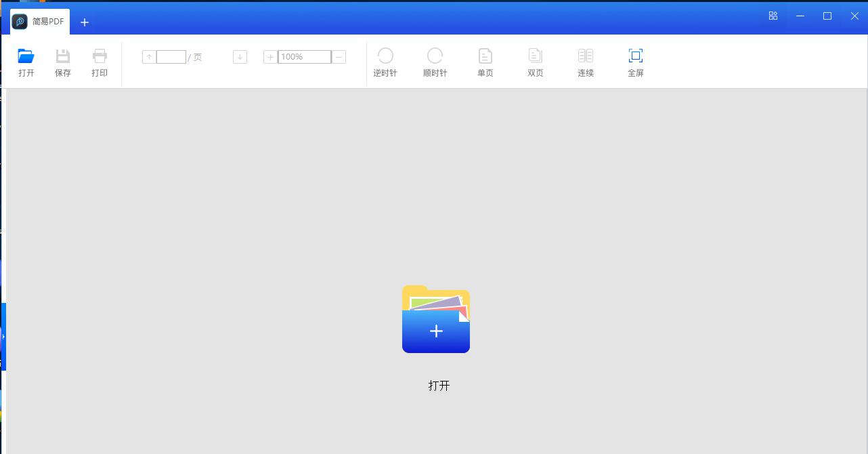The image size is (868, 454).
Task: Go to previous page with up arrow
Action: 148,56
